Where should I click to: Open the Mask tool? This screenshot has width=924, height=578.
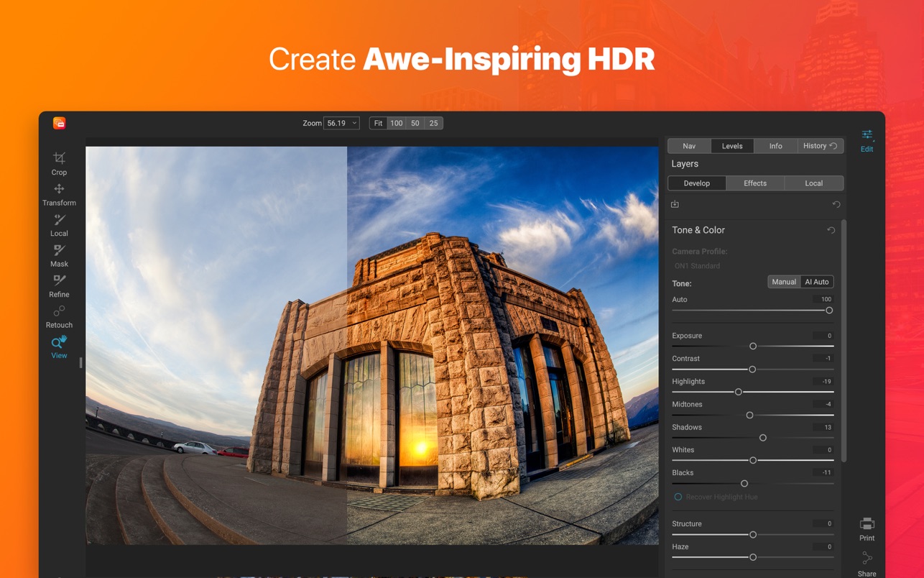point(59,255)
